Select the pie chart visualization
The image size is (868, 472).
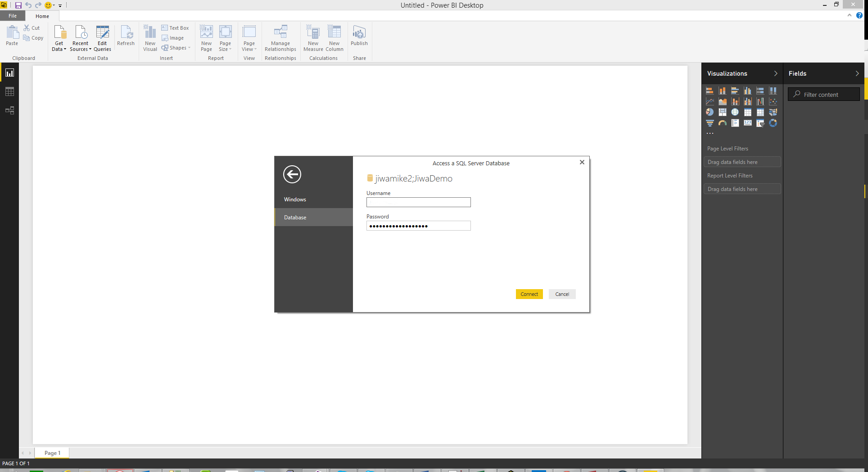click(x=710, y=112)
